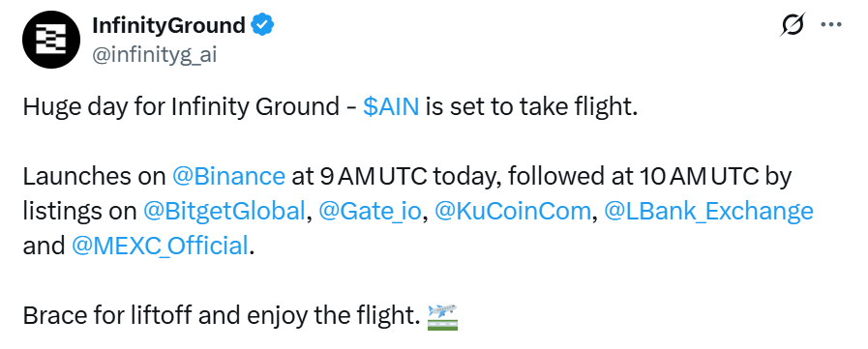Click the 'is set to take flight' text
The image size is (868, 349).
[x=532, y=106]
